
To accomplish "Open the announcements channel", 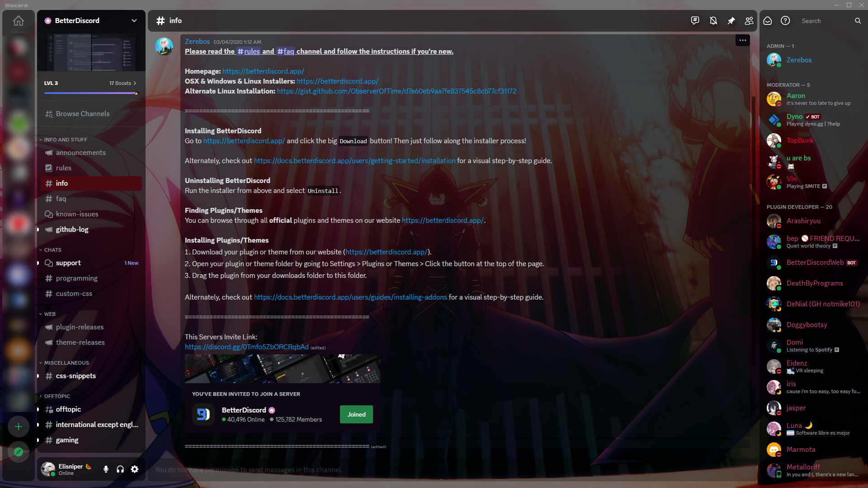I will coord(80,153).
